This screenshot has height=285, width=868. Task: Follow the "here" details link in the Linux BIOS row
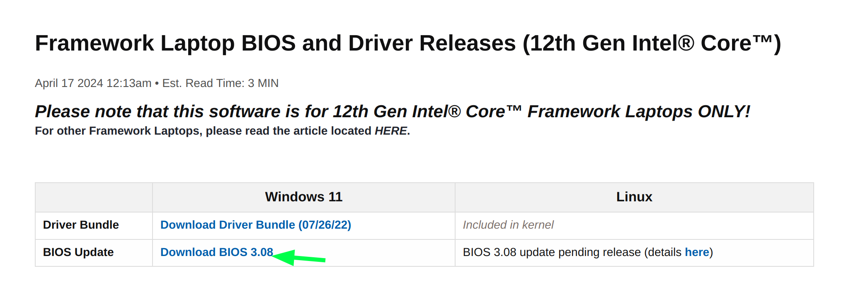pos(696,252)
